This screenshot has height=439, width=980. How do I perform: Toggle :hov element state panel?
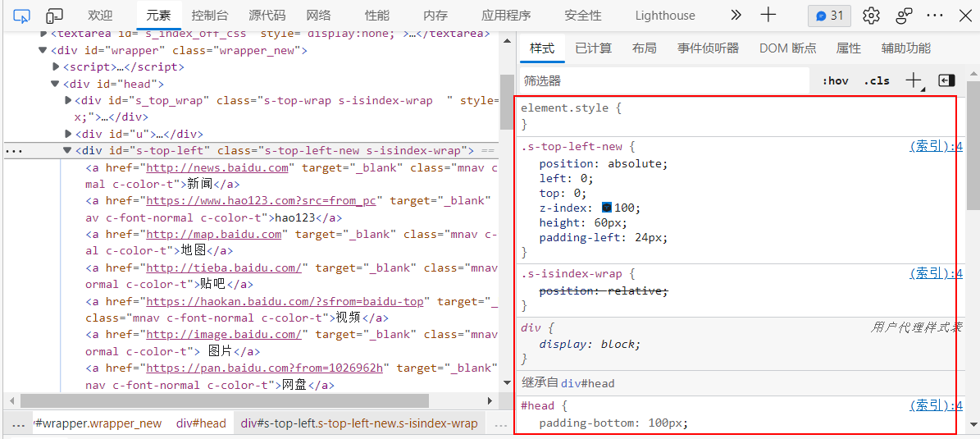[835, 80]
